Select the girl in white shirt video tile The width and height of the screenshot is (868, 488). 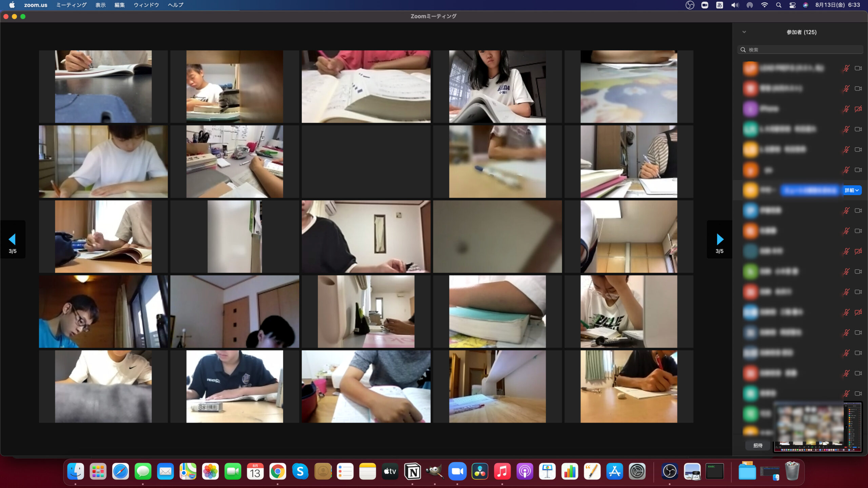click(x=497, y=86)
